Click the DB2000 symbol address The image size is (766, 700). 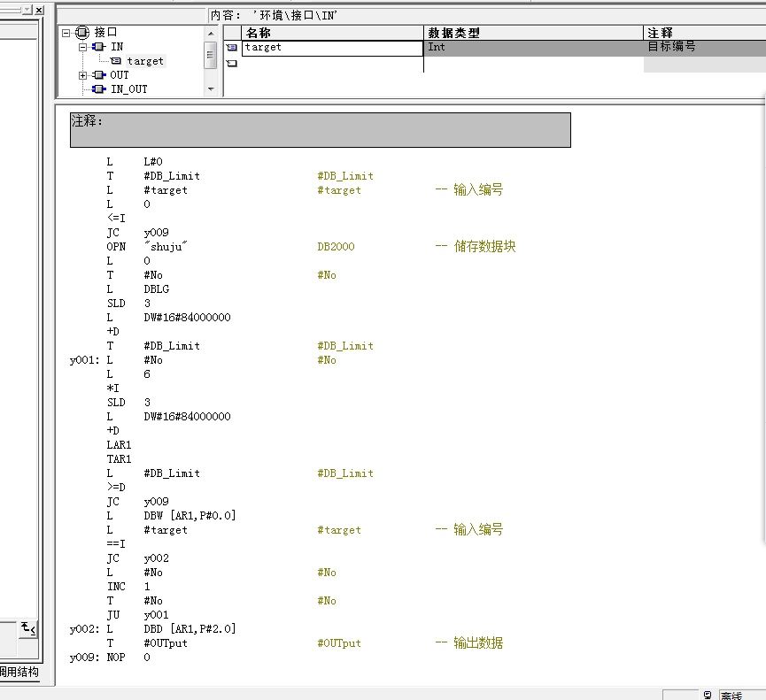(337, 247)
